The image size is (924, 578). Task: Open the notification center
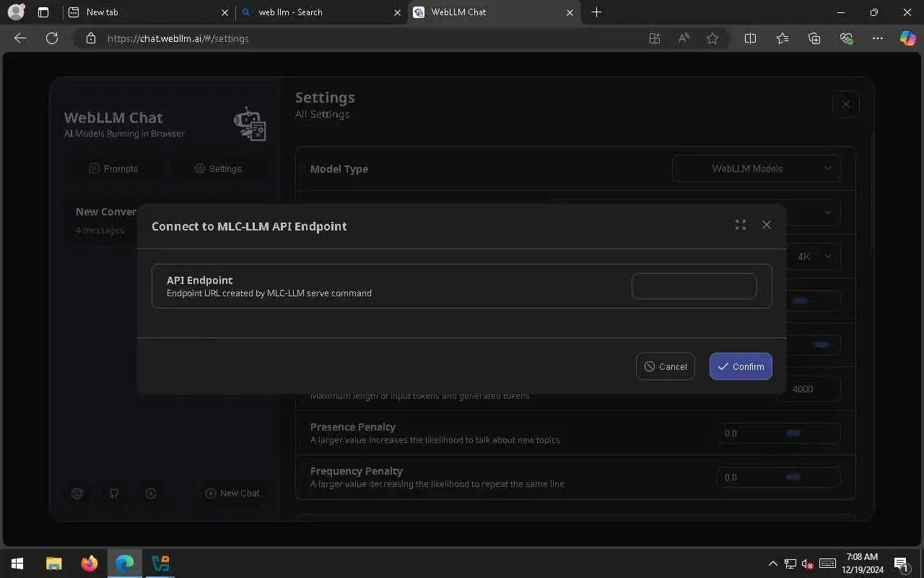pyautogui.click(x=901, y=564)
